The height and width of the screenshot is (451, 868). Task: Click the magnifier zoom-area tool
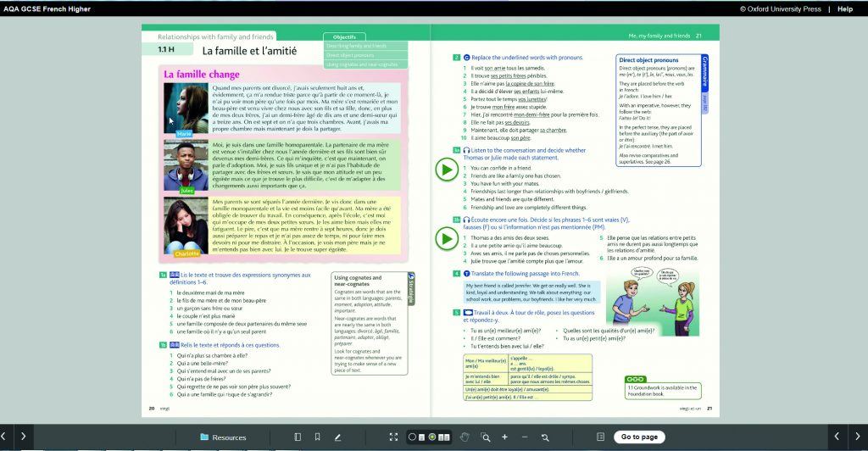[485, 437]
